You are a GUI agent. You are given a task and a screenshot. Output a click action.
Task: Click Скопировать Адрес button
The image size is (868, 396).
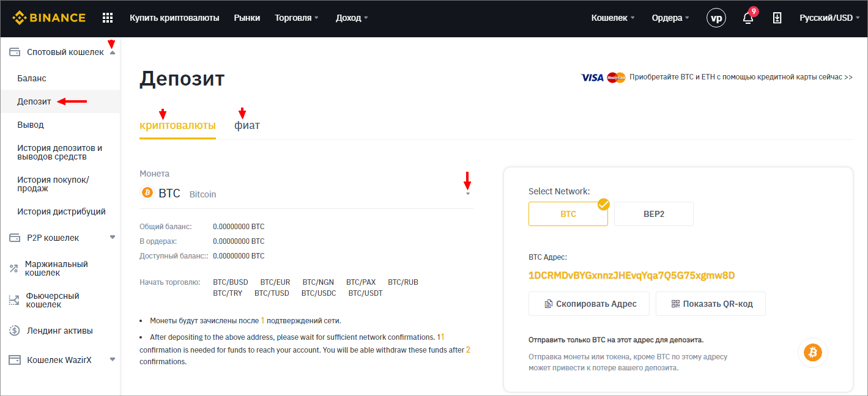click(x=589, y=304)
